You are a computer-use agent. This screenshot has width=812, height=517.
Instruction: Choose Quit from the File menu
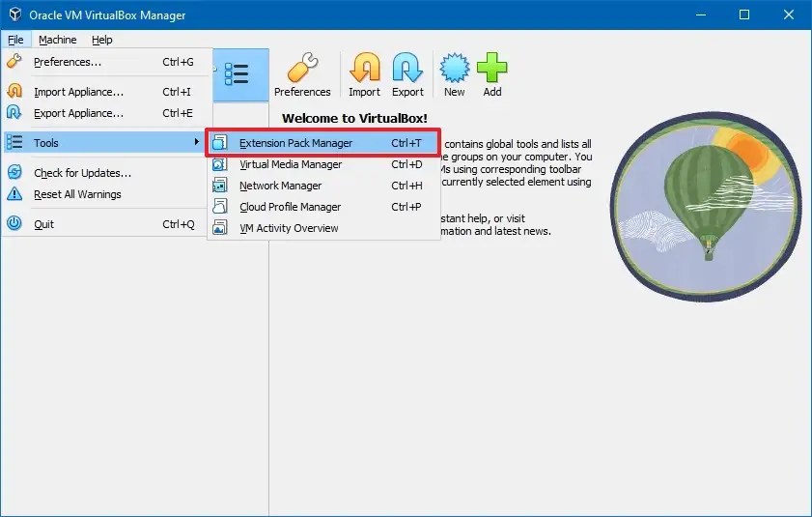point(106,224)
